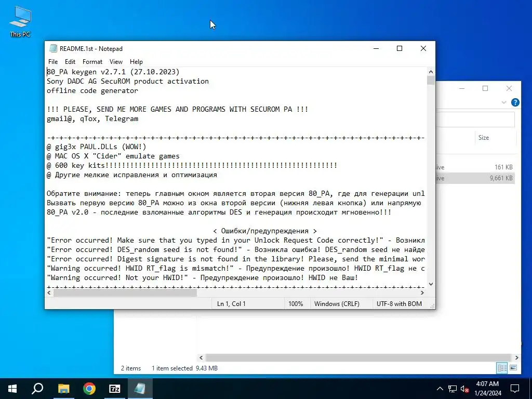The width and height of the screenshot is (532, 399).
Task: Click the "< Ошибки/предупреждения >" heading
Action: coord(264,231)
